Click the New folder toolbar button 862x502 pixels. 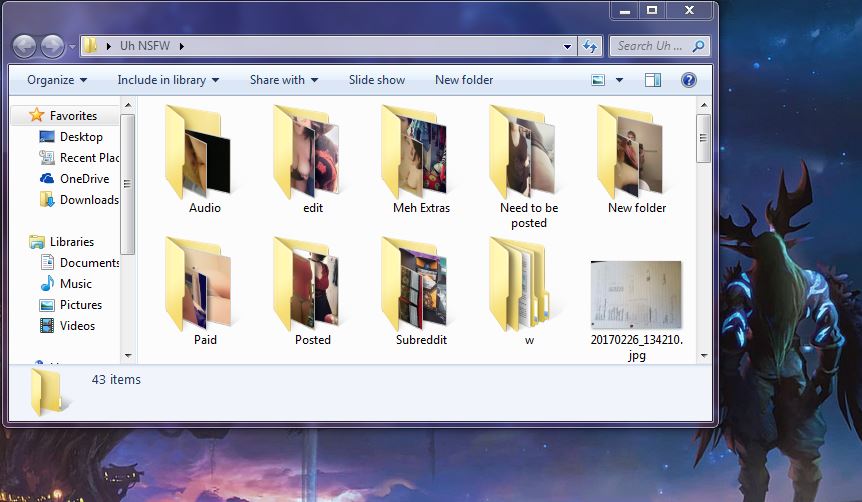point(464,80)
